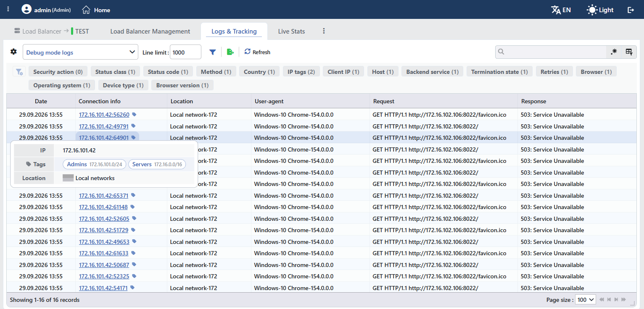
Task: Go to Home via the house icon
Action: [x=86, y=10]
